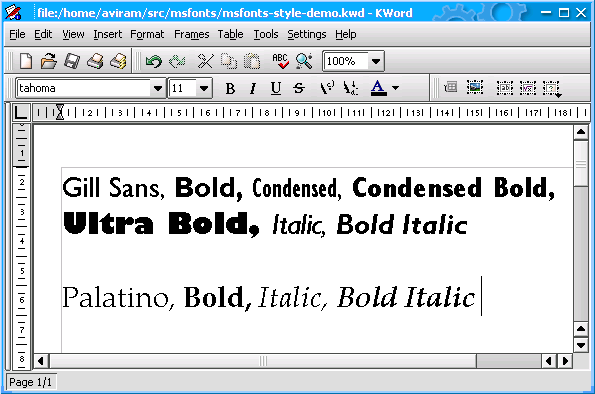The image size is (595, 394).
Task: Click the KWord application icon in the title bar
Action: [14, 13]
